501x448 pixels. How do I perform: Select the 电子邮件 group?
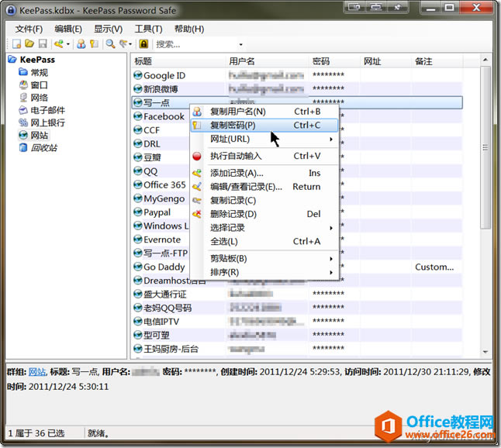(47, 110)
